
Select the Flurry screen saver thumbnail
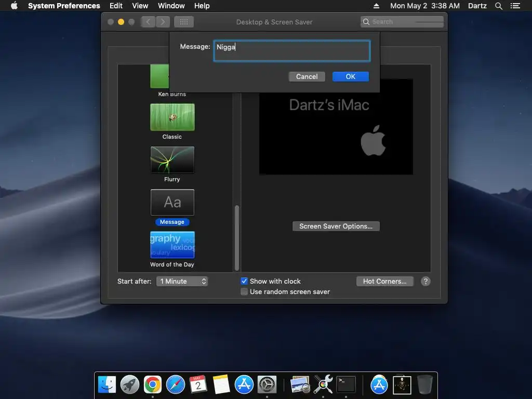(x=172, y=160)
